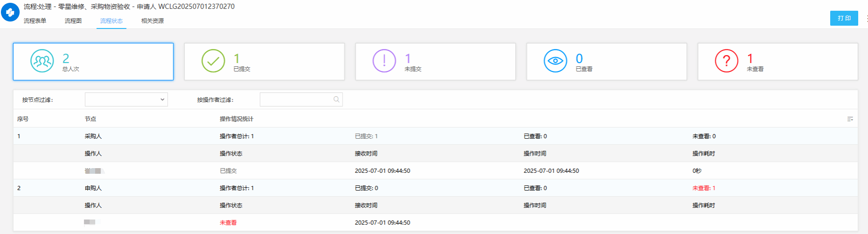Viewport: 868px width, 234px height.
Task: Click the green checkmark submitted icon
Action: click(x=213, y=61)
